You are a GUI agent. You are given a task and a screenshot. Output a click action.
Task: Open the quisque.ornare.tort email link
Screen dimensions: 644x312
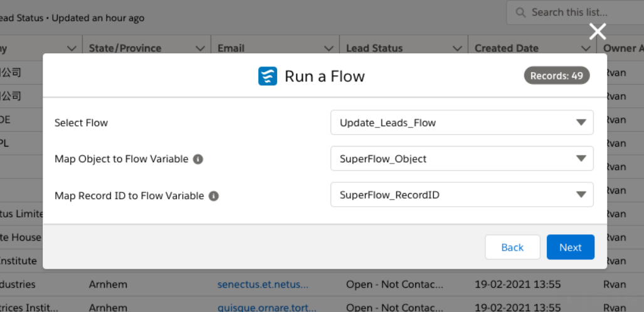click(267, 308)
